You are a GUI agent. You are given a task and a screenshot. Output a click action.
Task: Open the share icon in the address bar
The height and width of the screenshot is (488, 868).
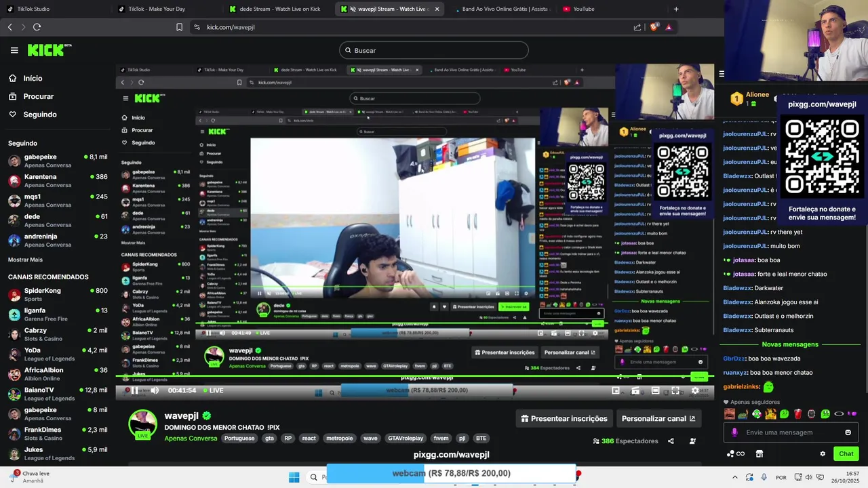637,27
